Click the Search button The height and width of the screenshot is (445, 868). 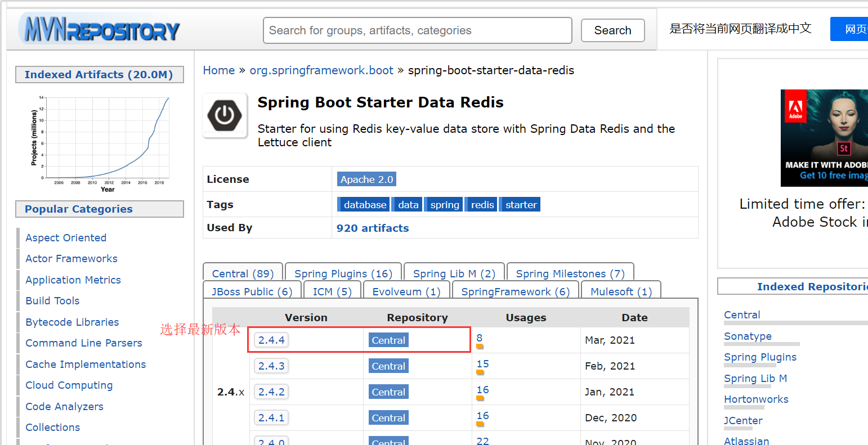pos(612,30)
